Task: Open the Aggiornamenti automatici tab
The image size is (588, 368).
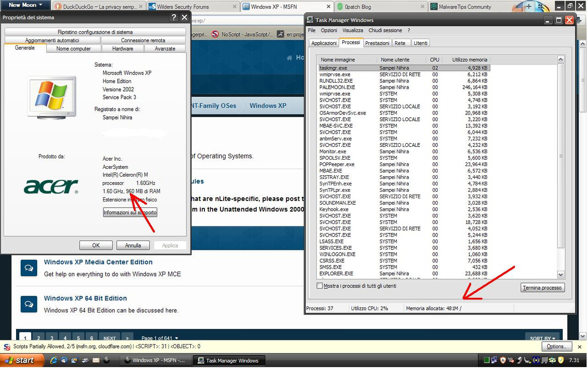Action: click(x=52, y=40)
